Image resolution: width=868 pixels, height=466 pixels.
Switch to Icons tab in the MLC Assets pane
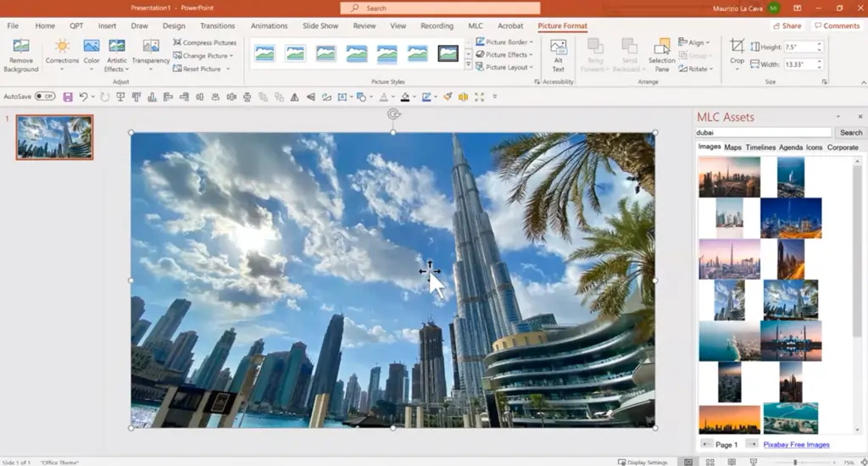[x=814, y=147]
